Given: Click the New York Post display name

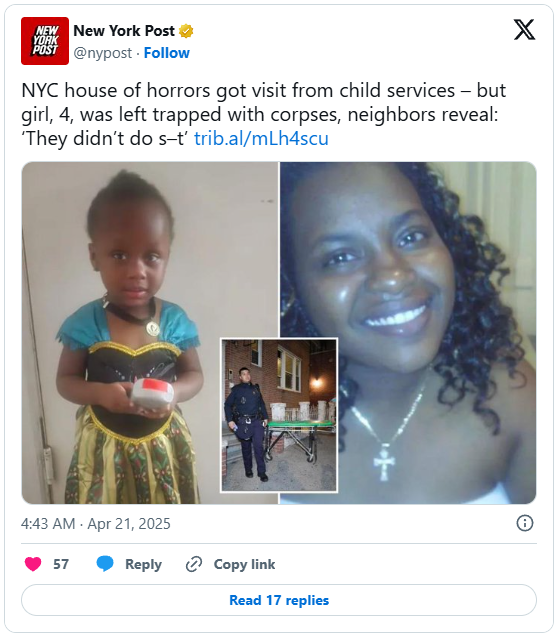Looking at the screenshot, I should pos(124,31).
